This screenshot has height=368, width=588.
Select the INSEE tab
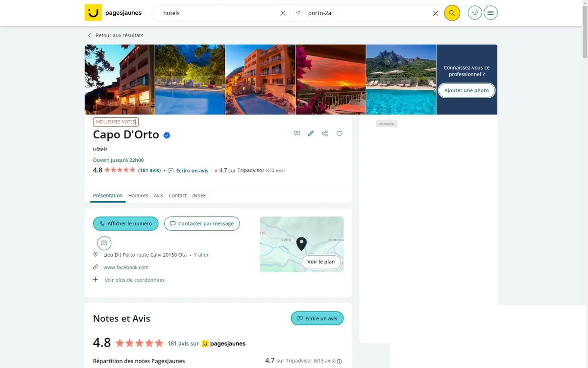(x=199, y=195)
